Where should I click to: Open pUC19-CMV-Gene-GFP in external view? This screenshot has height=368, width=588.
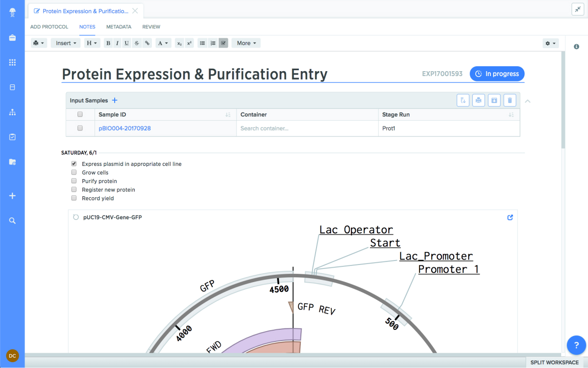click(x=510, y=217)
